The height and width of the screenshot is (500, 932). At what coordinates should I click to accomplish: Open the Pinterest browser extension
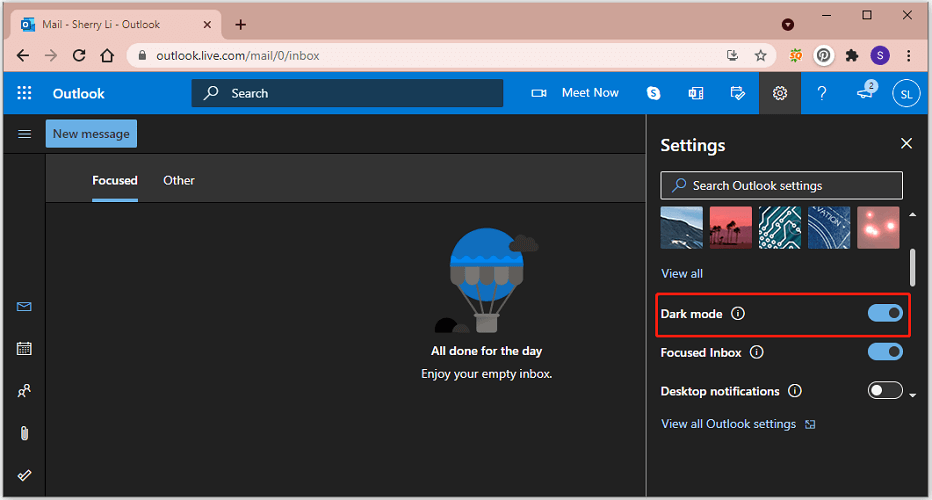pos(823,55)
